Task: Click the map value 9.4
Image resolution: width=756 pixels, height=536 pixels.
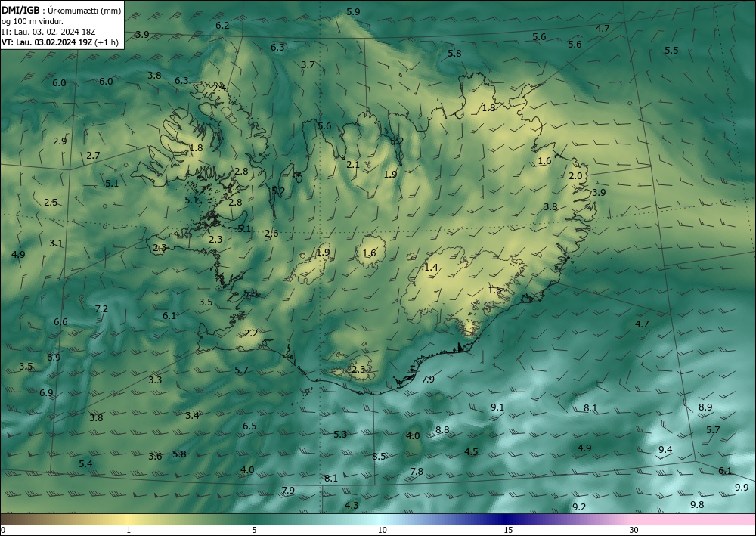Action: (665, 449)
